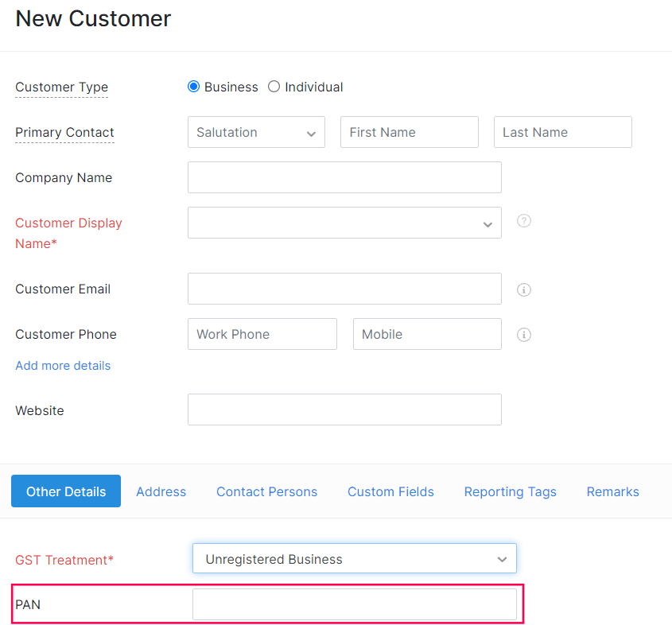Click info icon next to Customer Email
Viewport: 672px width, 625px height.
(523, 289)
